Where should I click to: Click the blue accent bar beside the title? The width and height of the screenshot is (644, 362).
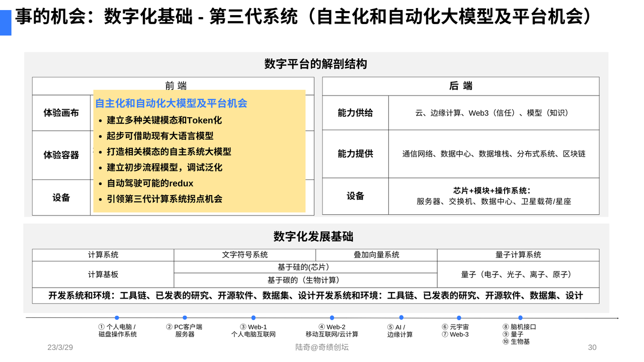6,23
